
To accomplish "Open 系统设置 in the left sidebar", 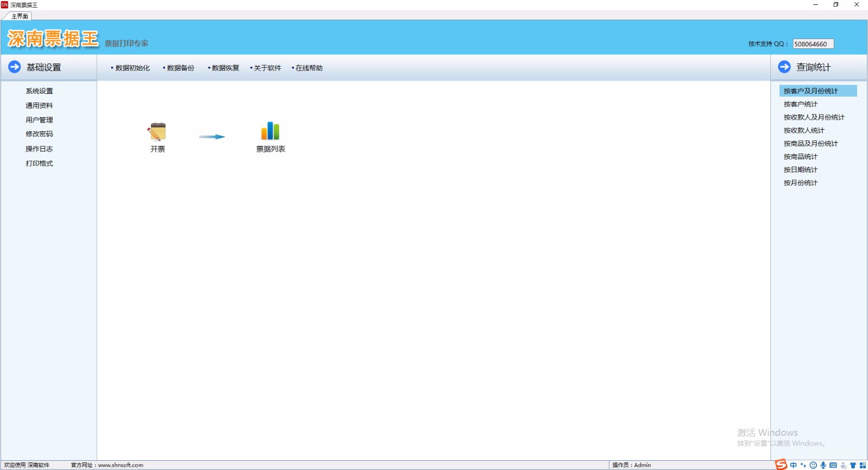I will click(39, 91).
